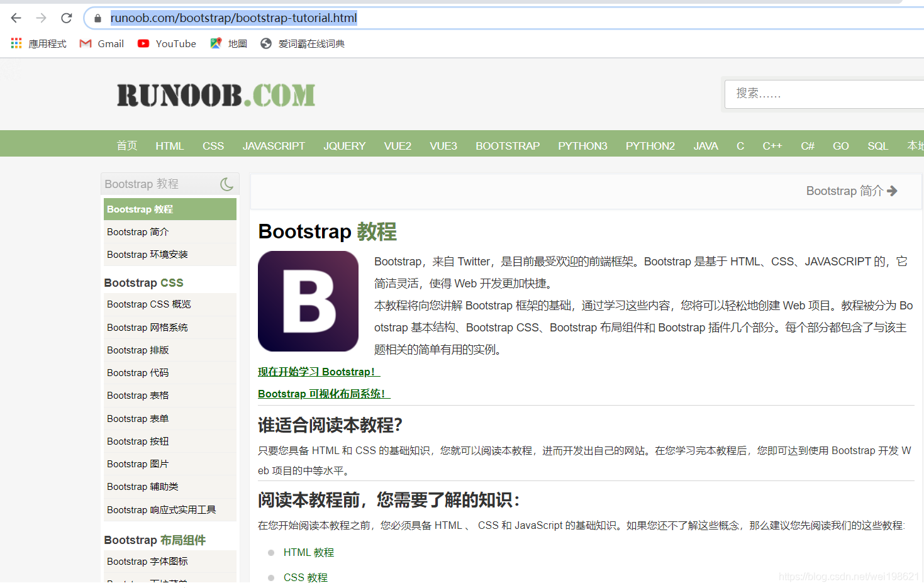The width and height of the screenshot is (924, 588).
Task: Click the browser back arrow
Action: (x=16, y=18)
